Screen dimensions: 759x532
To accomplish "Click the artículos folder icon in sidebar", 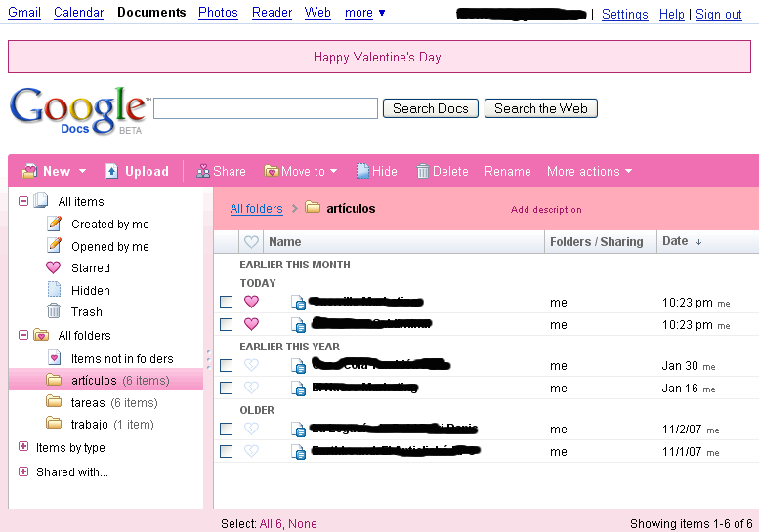I will [x=54, y=380].
